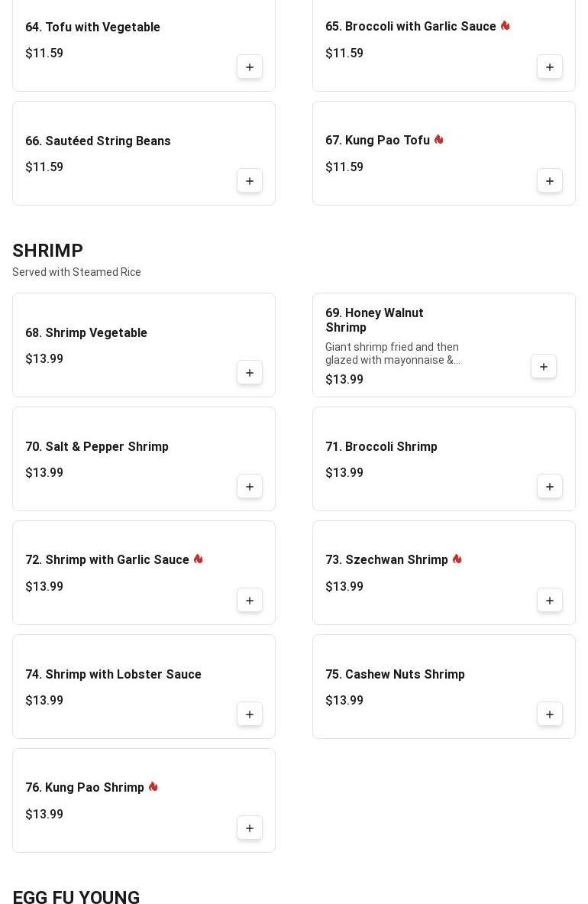Image resolution: width=588 pixels, height=904 pixels.
Task: Open the Szechwan Shrimp item details
Action: point(386,560)
